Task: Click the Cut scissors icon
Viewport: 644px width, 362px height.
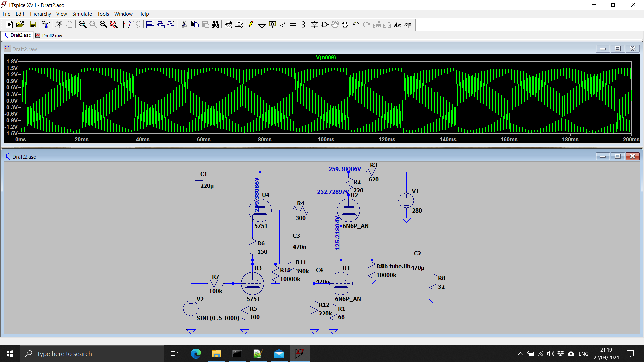Action: pyautogui.click(x=184, y=24)
